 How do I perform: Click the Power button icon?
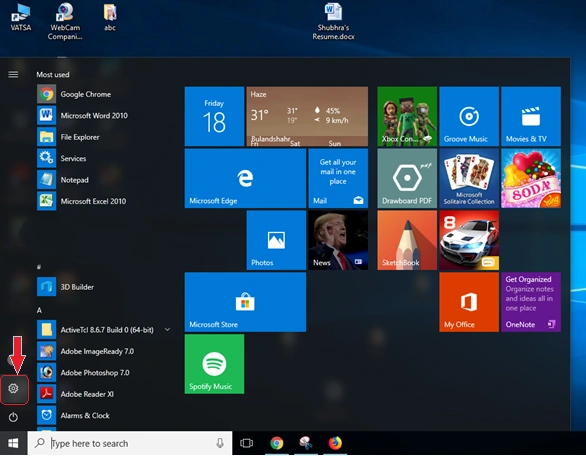[13, 417]
